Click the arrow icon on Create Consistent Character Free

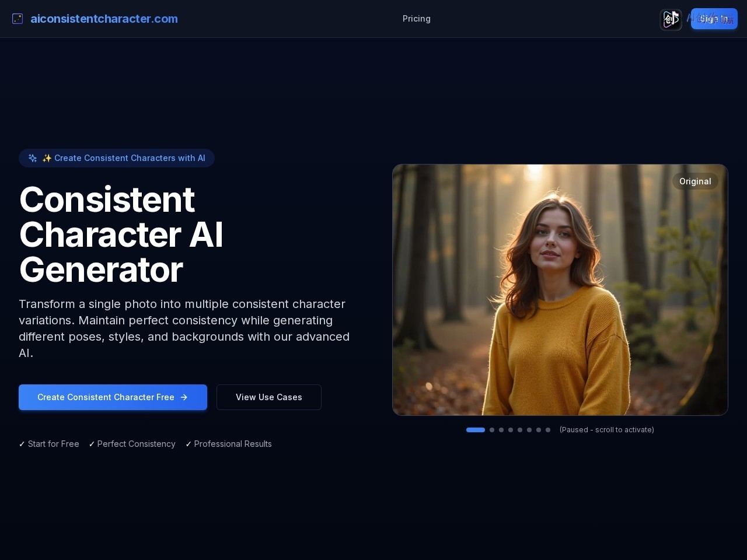tap(184, 397)
